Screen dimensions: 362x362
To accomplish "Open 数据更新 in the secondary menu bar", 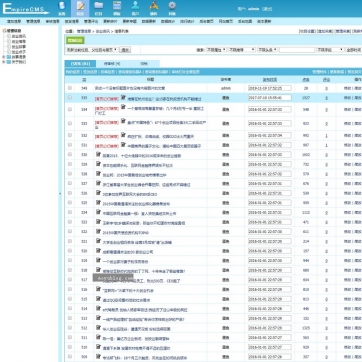I will (149, 21).
